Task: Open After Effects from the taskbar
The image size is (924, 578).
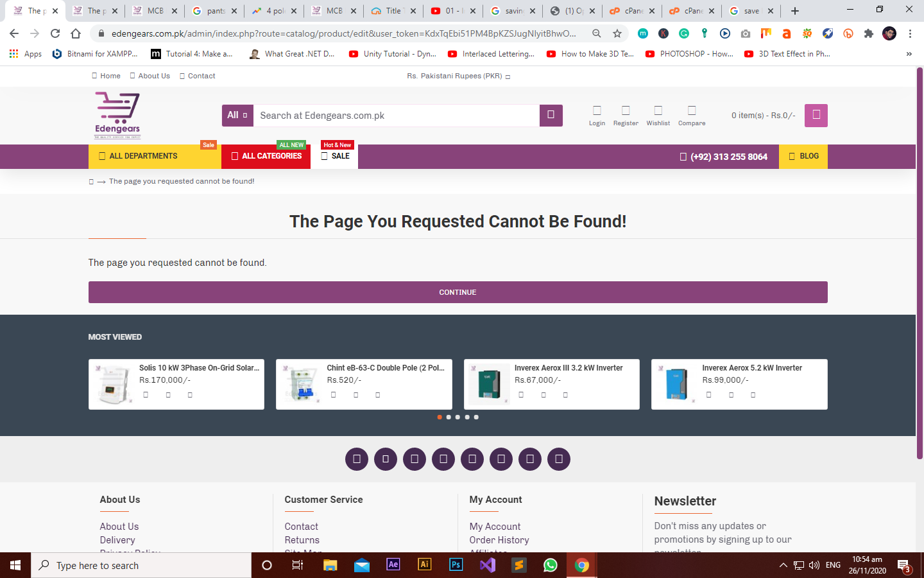Action: [x=393, y=565]
